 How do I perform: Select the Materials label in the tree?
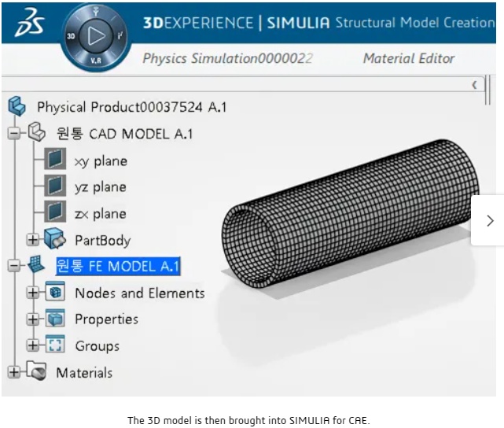pos(84,373)
